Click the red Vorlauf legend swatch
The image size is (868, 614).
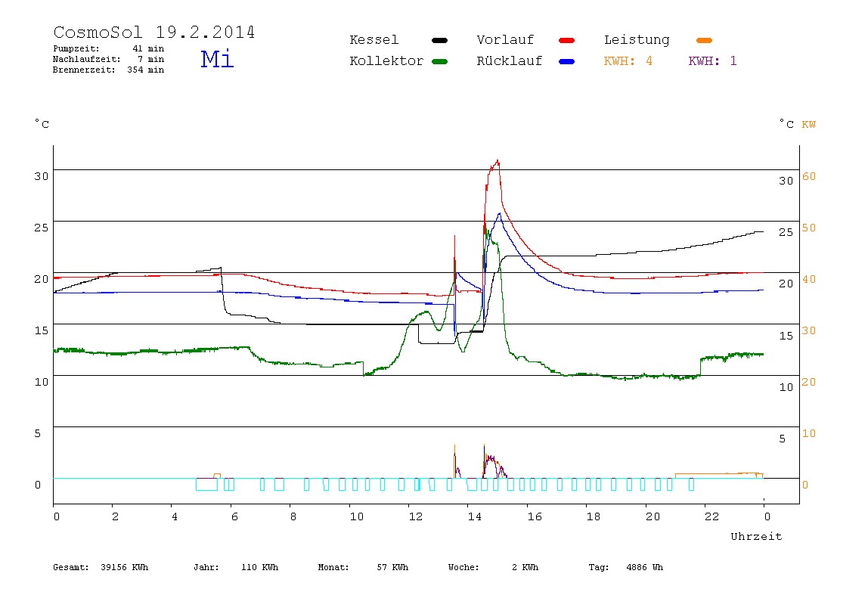click(x=567, y=40)
